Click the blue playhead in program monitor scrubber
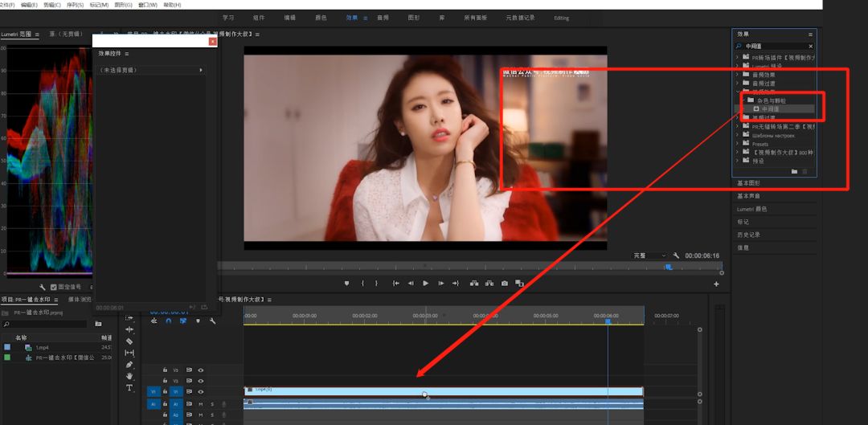Viewport: 868px width, 425px height. click(668, 267)
